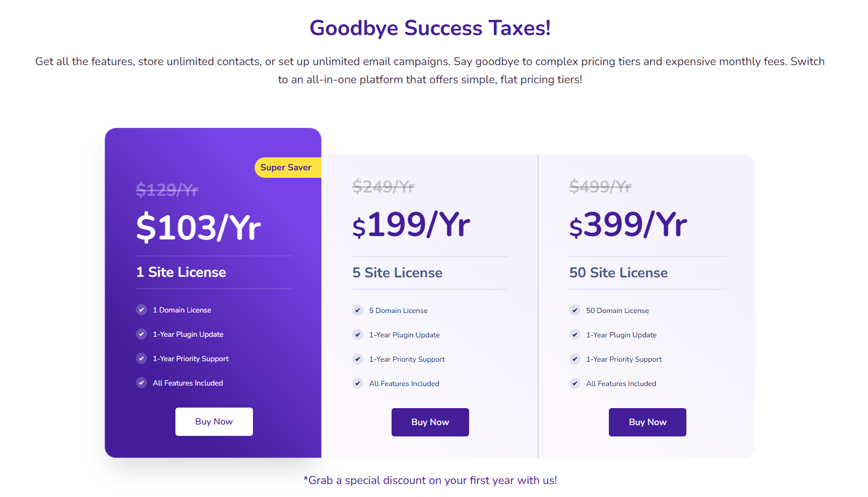The height and width of the screenshot is (497, 868).
Task: Click Buy Now on the 1 Site License plan
Action: [214, 421]
